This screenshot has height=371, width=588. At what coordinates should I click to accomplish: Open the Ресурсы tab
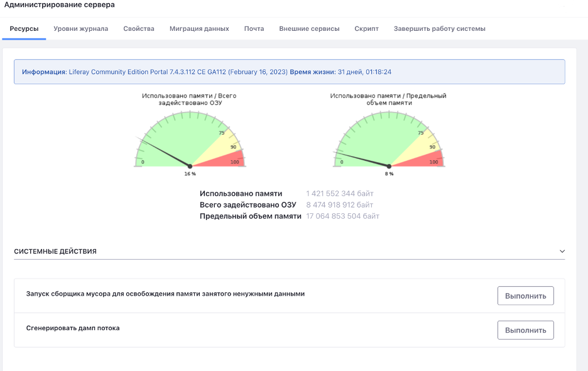(24, 29)
